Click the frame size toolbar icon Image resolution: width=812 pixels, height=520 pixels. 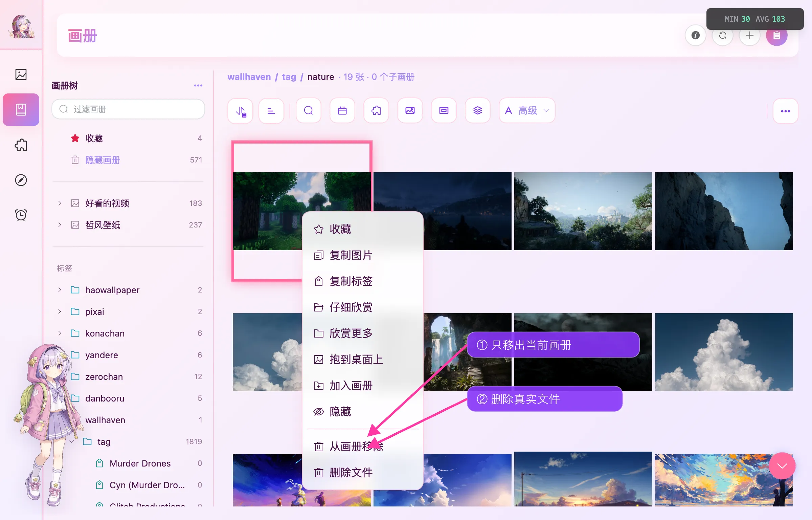[x=444, y=111]
